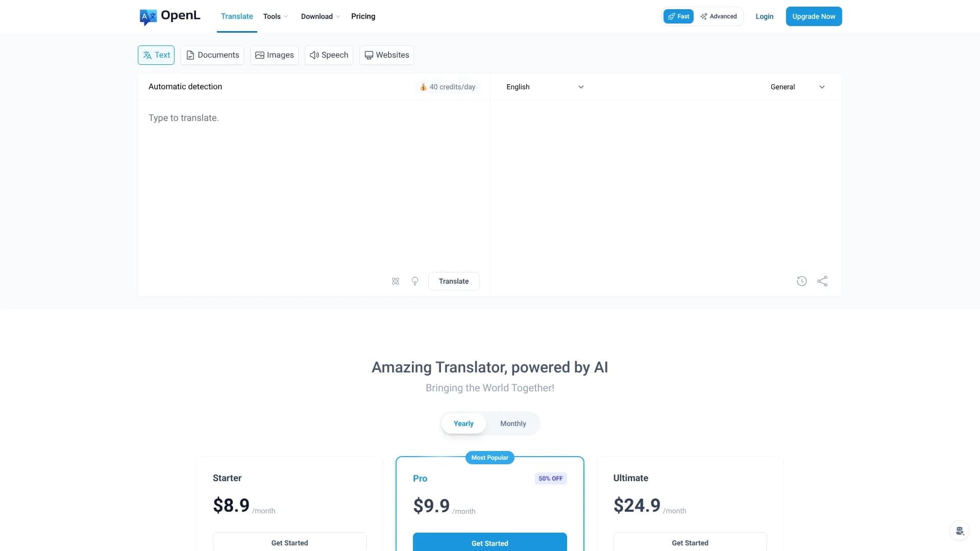Click Get Started under Pro plan

pos(489,543)
